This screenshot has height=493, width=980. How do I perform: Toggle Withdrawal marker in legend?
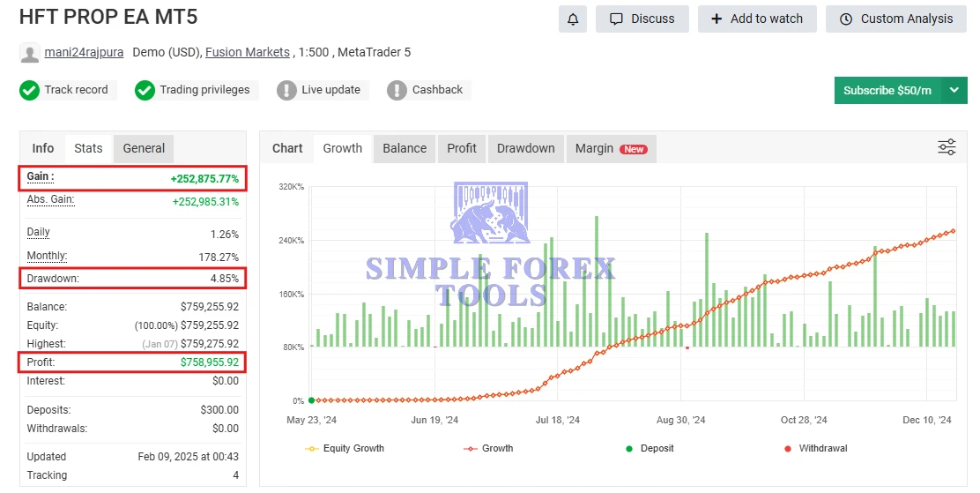[813, 448]
